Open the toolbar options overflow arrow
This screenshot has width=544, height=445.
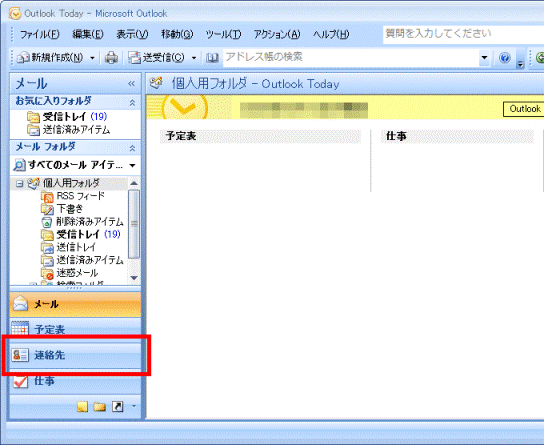[x=520, y=60]
